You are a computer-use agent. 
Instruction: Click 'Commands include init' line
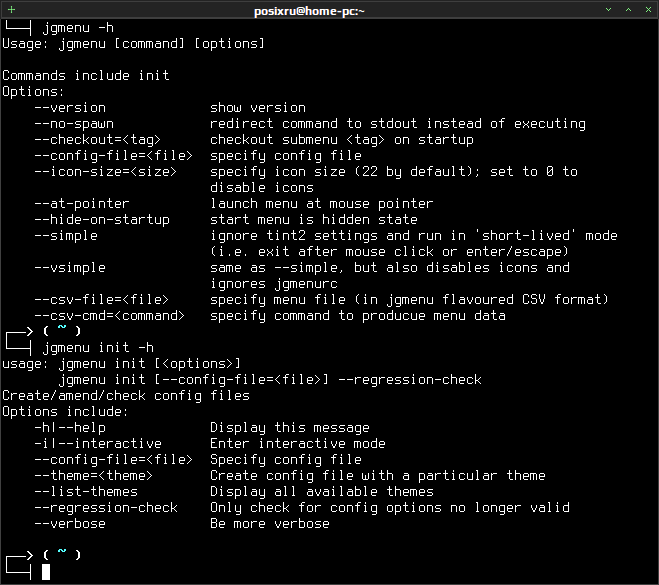[x=86, y=76]
